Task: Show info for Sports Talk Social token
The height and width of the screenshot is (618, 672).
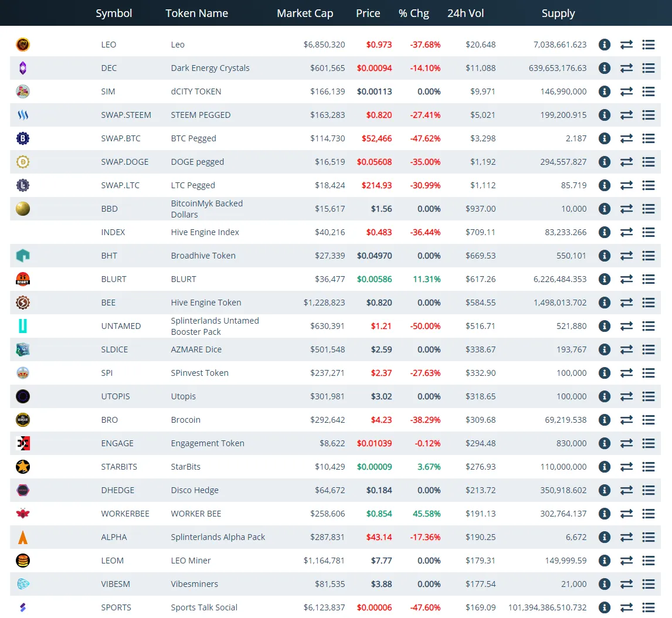Action: (x=605, y=607)
